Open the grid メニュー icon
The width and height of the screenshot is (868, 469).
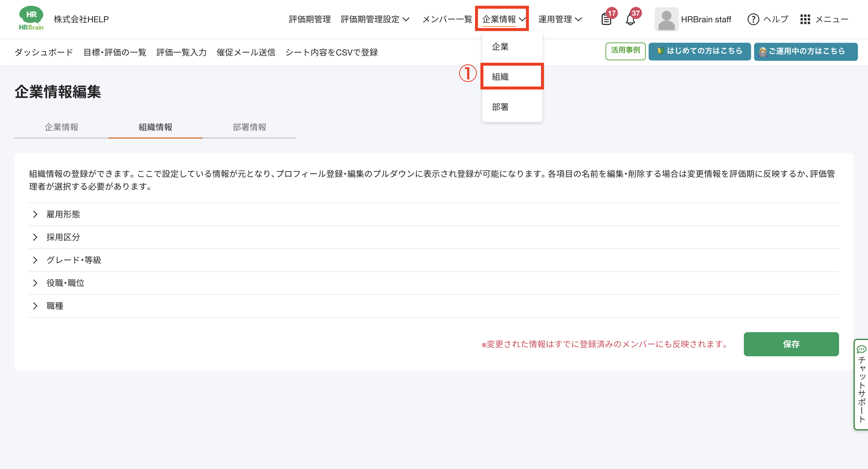805,20
